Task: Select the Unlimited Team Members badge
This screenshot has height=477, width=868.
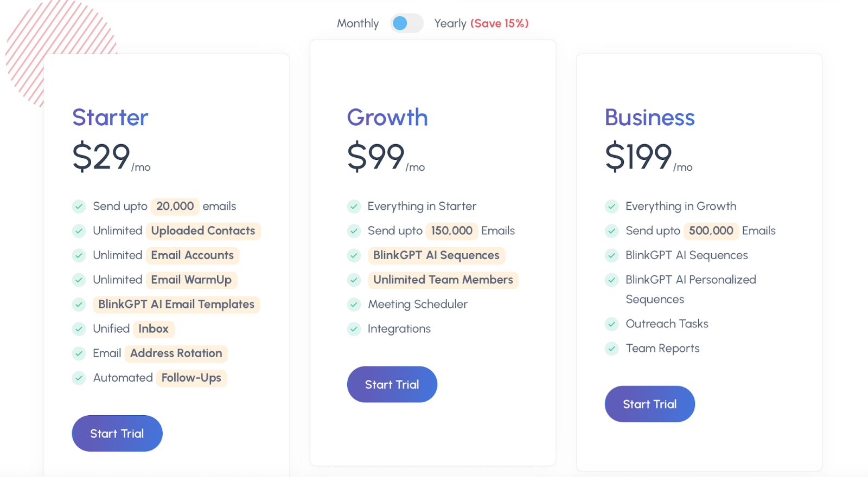Action: point(443,280)
